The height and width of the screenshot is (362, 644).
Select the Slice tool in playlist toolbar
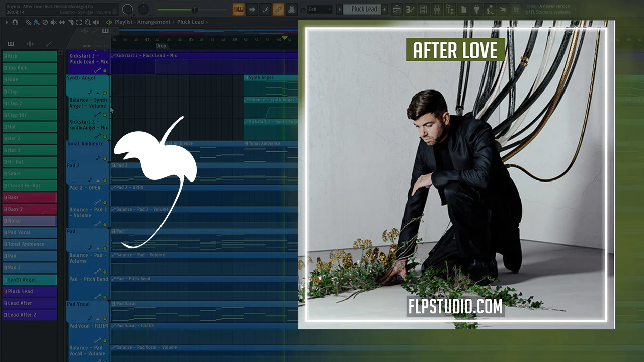[71, 22]
